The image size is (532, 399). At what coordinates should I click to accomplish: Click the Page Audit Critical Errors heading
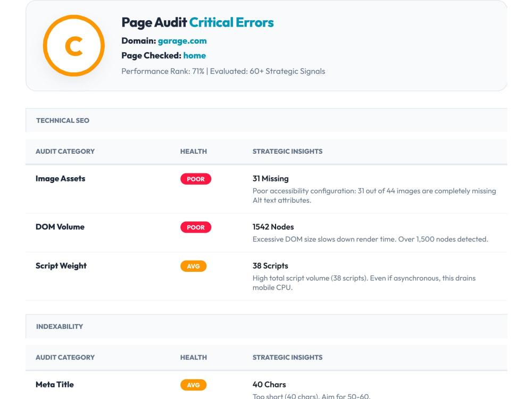(197, 22)
